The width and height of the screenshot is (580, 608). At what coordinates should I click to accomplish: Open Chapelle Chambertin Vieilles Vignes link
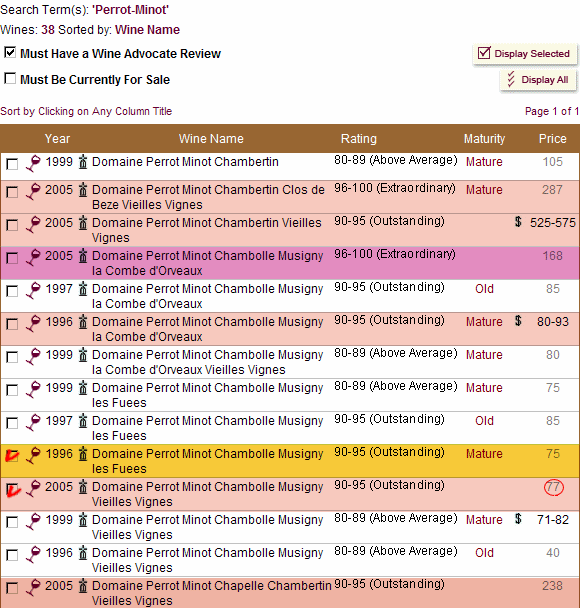212,593
